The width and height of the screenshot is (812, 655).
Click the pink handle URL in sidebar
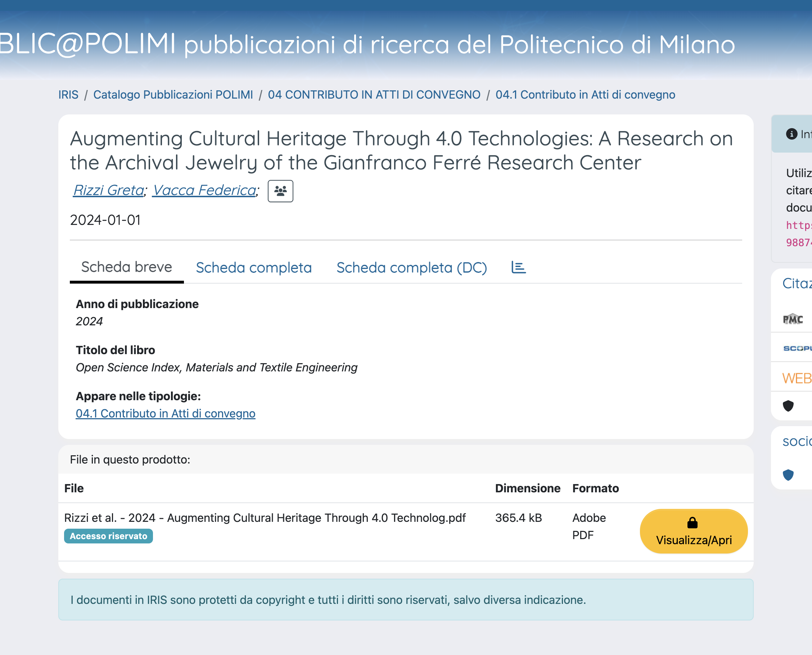[798, 226]
